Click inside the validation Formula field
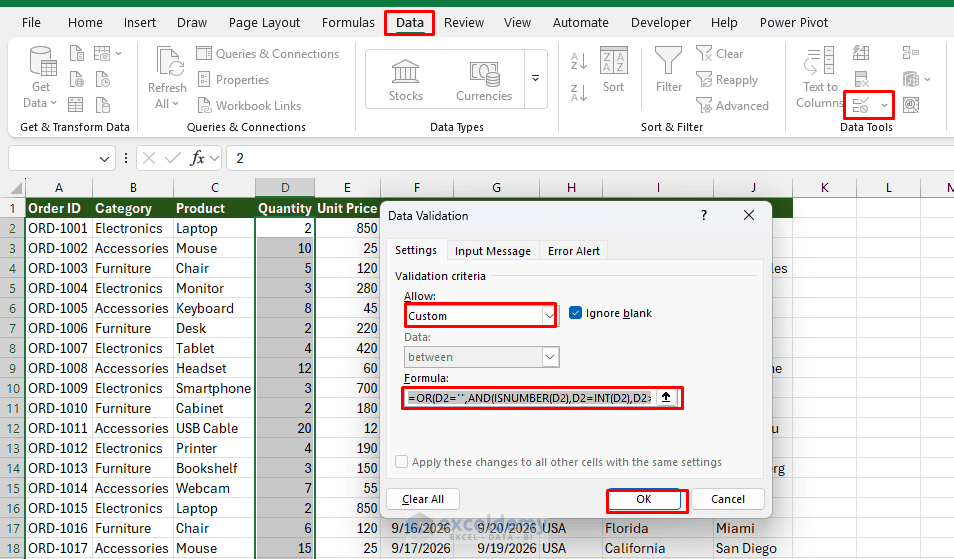The image size is (954, 559). click(529, 398)
